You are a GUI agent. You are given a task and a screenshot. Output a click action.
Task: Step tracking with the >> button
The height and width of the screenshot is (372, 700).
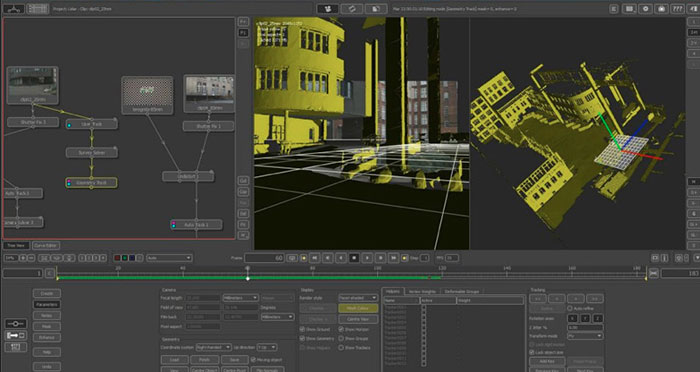594,298
